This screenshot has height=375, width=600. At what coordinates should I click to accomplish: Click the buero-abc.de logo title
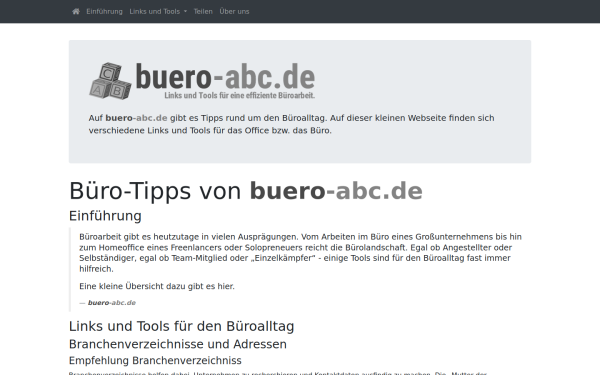(x=225, y=77)
